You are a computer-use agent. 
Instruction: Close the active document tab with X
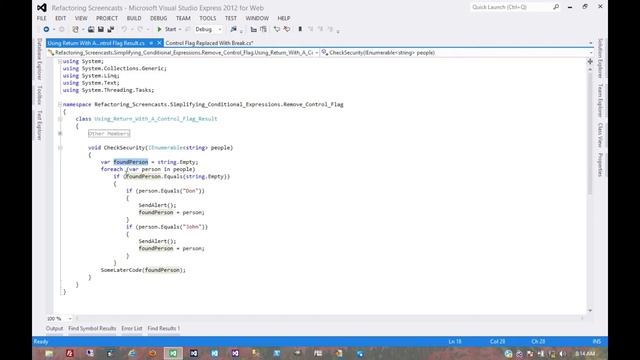click(x=159, y=43)
